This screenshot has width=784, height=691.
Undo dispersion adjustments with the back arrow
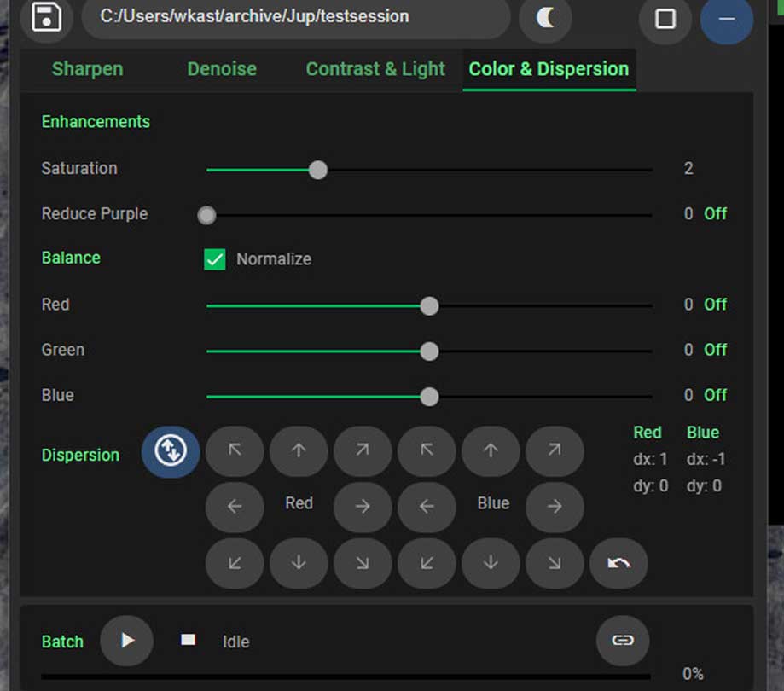coord(618,564)
